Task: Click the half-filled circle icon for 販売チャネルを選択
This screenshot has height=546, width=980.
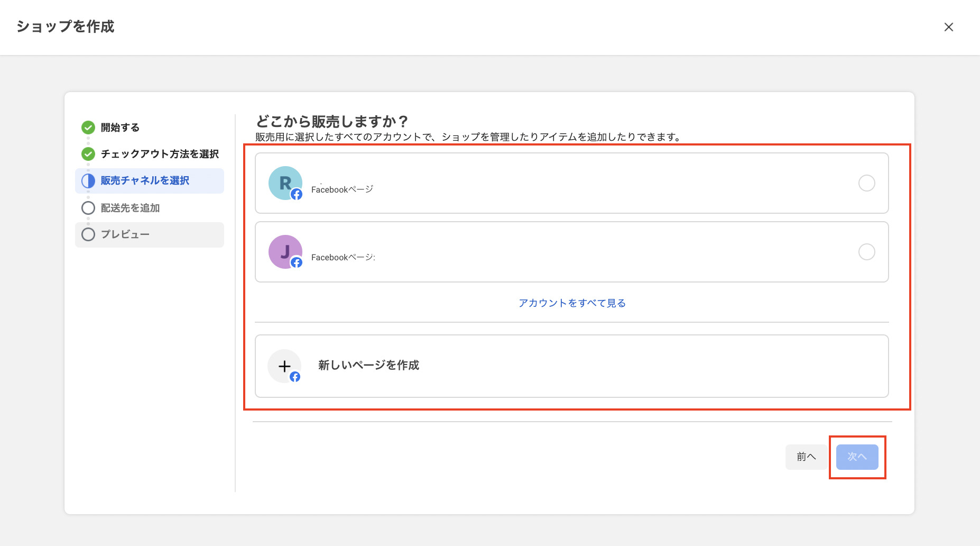Action: point(88,181)
